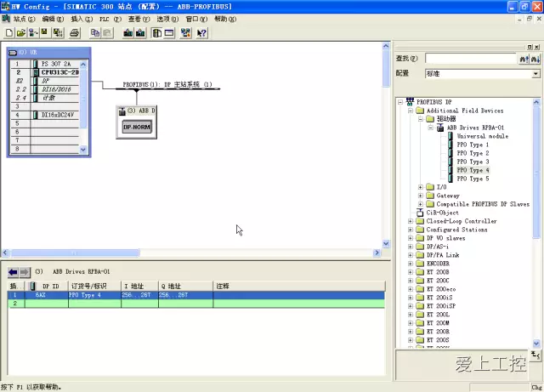The width and height of the screenshot is (544, 392).
Task: Click the Open folder toolbar icon
Action: click(20, 33)
